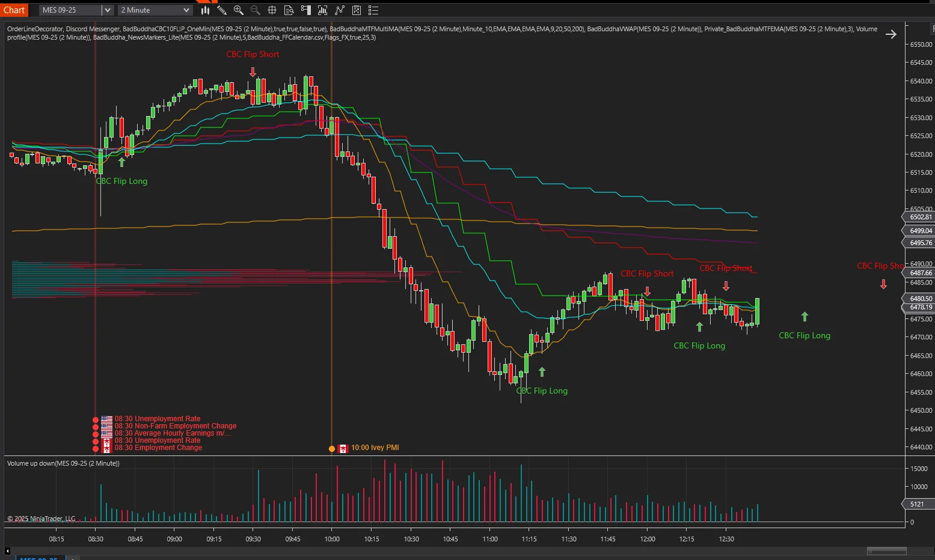Click the 15000 volume axis label
The image size is (935, 560).
pos(919,469)
